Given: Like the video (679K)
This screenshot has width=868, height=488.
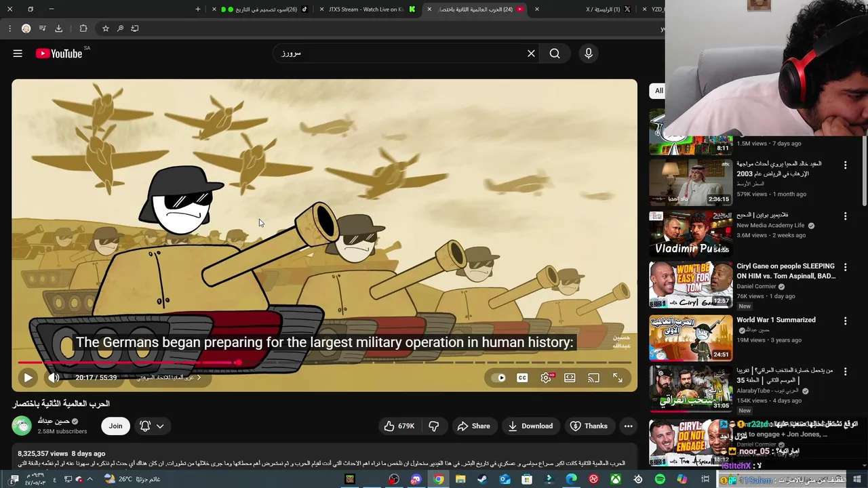Looking at the screenshot, I should [x=399, y=426].
